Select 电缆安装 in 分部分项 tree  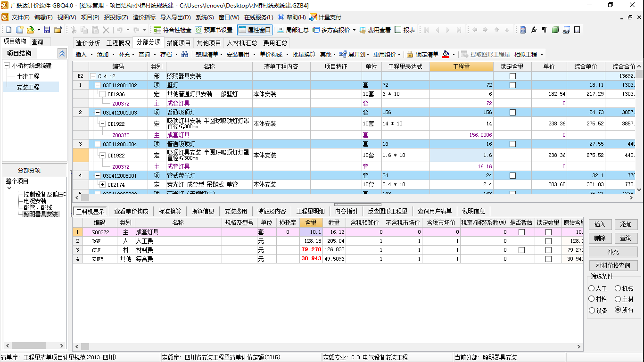pos(35,201)
